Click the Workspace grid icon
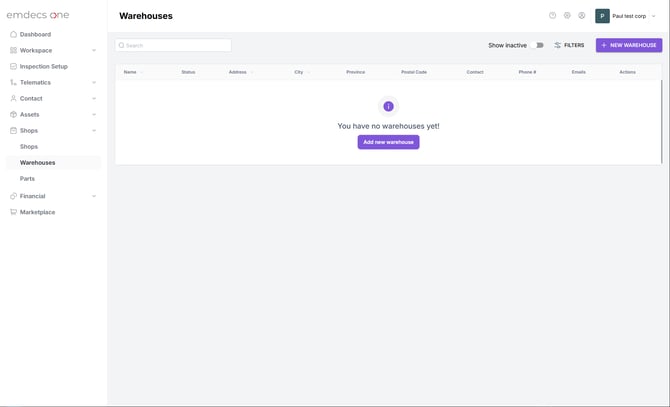 (x=13, y=50)
